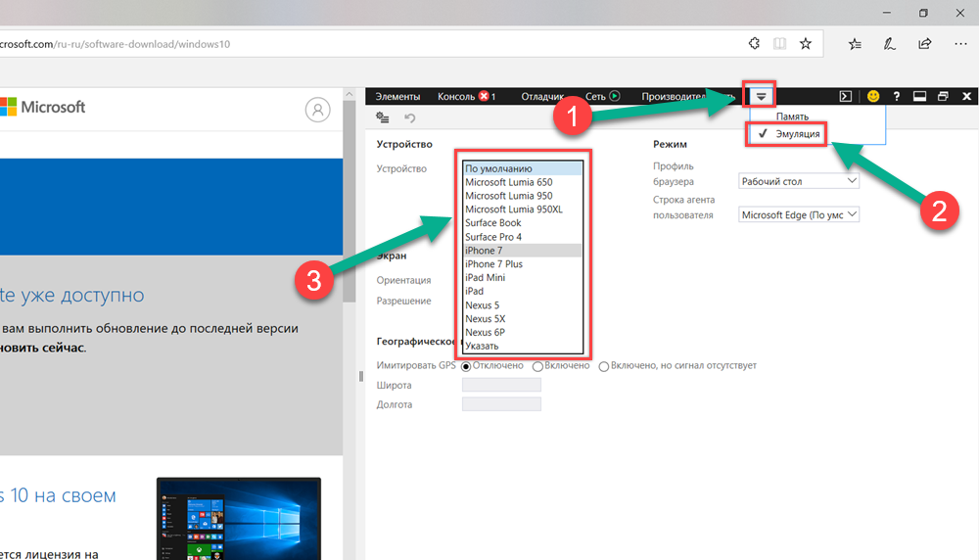Open the Favorites hub icon
979x560 pixels.
(x=855, y=44)
